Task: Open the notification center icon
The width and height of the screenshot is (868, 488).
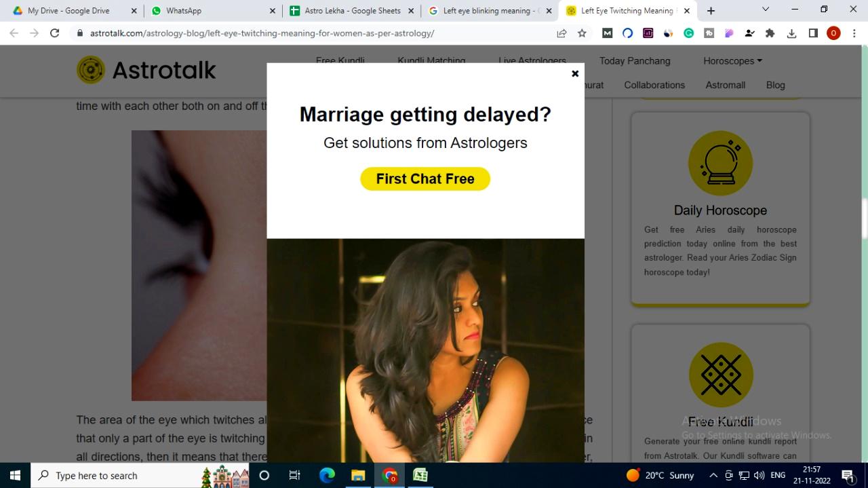Action: coord(848,475)
